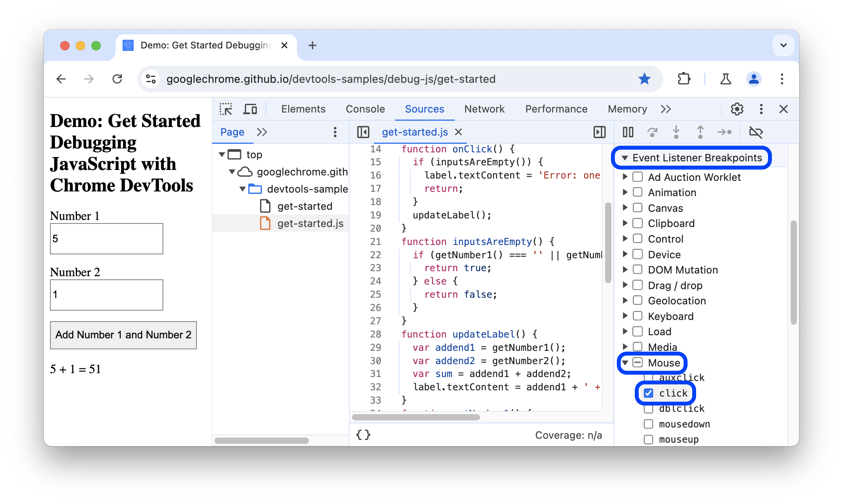Screen dimensions: 843x504
Task: Toggle the Load event listener breakpoint
Action: (638, 331)
